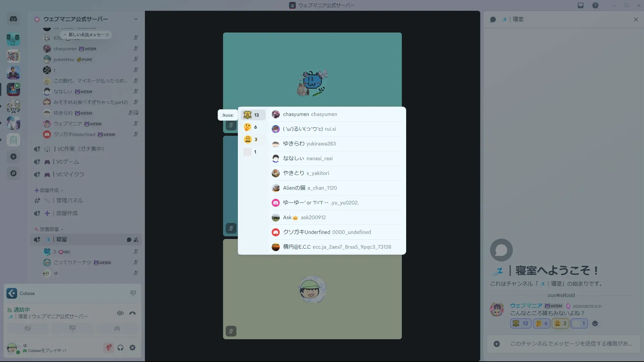Open chat icon on 寝室 channel

[129, 240]
